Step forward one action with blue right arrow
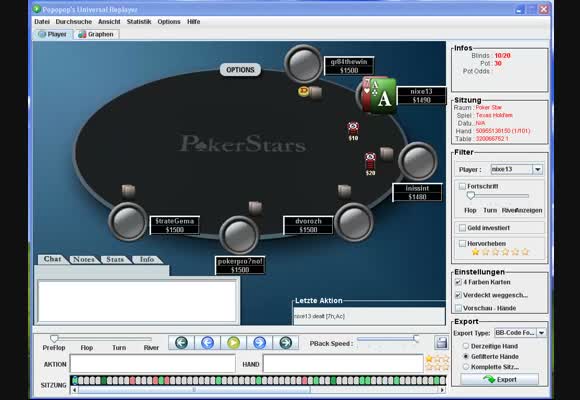 pos(260,343)
